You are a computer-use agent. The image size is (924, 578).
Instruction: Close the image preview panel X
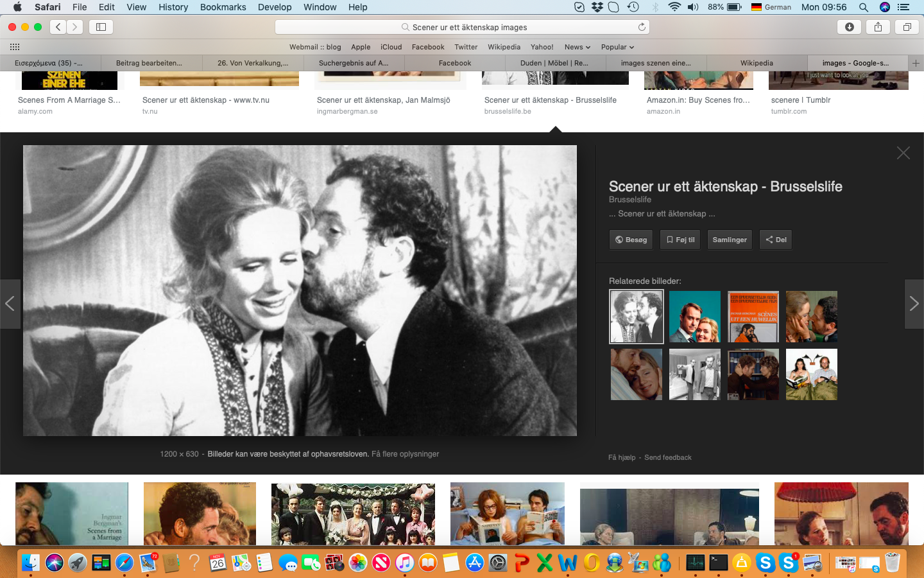tap(903, 153)
